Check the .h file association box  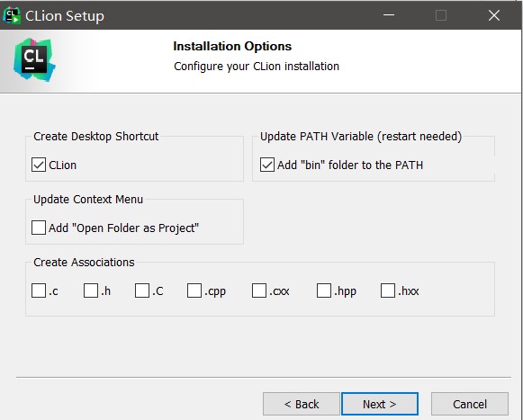(x=91, y=290)
